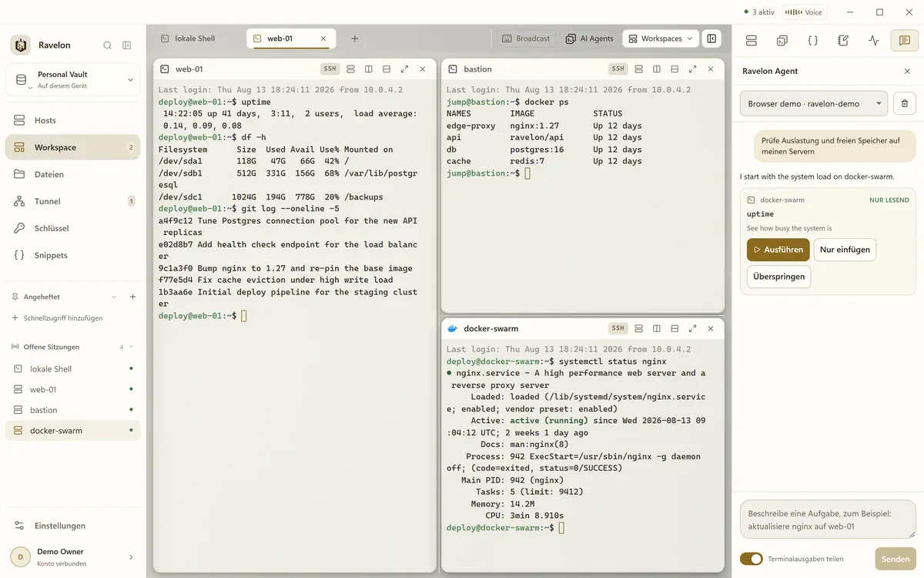Collapse the sidebar via panel icon
Screen dimensions: 924x578
click(127, 45)
